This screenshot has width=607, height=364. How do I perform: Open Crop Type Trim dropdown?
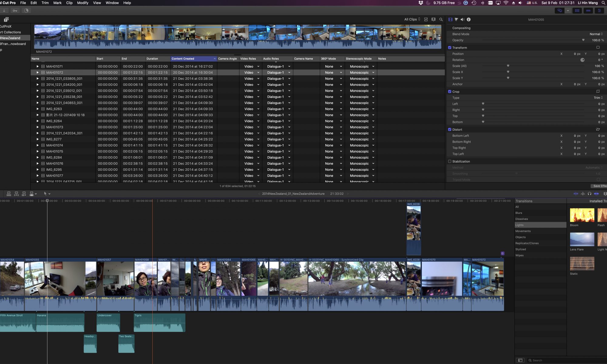point(598,98)
